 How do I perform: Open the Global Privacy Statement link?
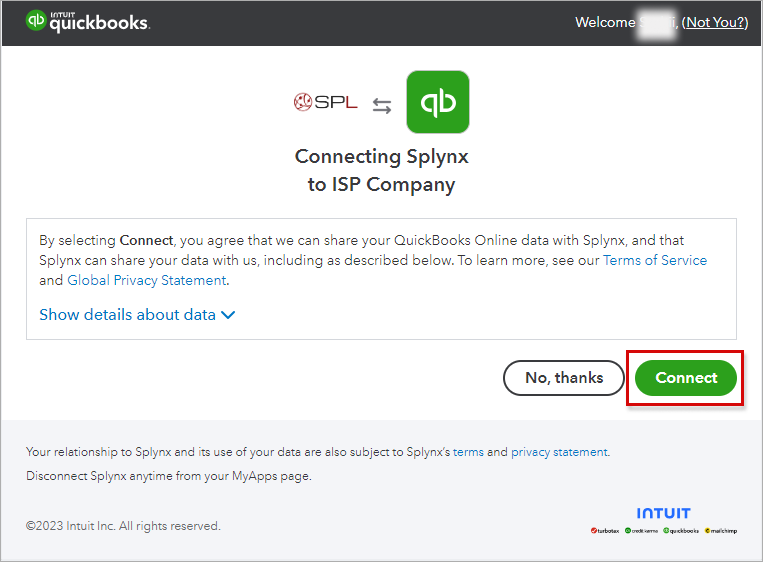point(146,280)
